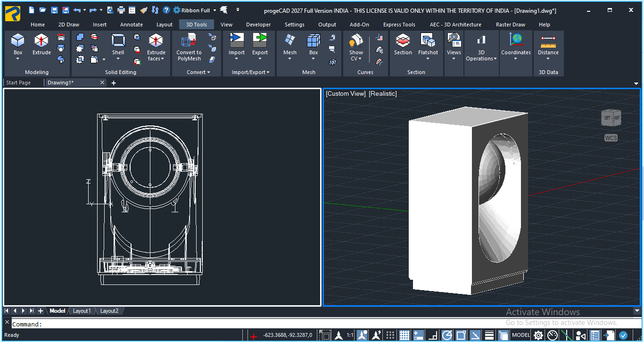This screenshot has height=342, width=644.
Task: Switch to the Express Tools tab
Action: click(x=399, y=25)
